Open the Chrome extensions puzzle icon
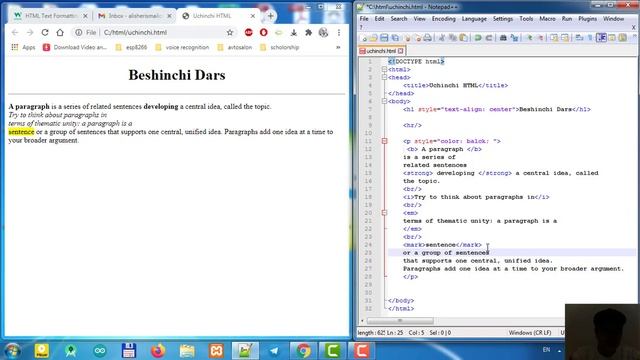The image size is (640, 360). [x=308, y=32]
